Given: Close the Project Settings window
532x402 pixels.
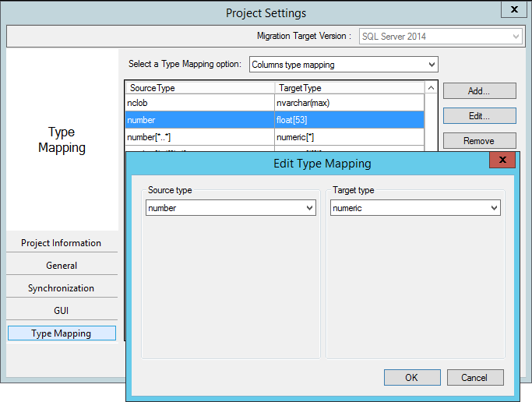Looking at the screenshot, I should click(513, 11).
